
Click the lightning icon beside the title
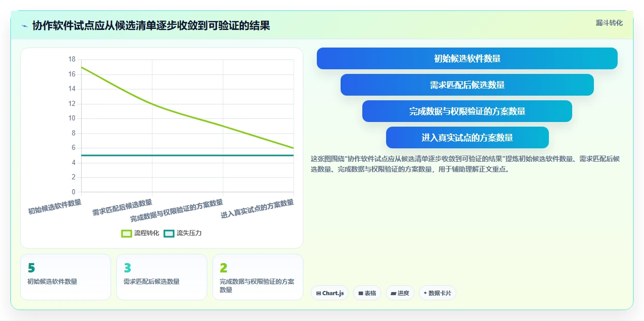[x=24, y=26]
